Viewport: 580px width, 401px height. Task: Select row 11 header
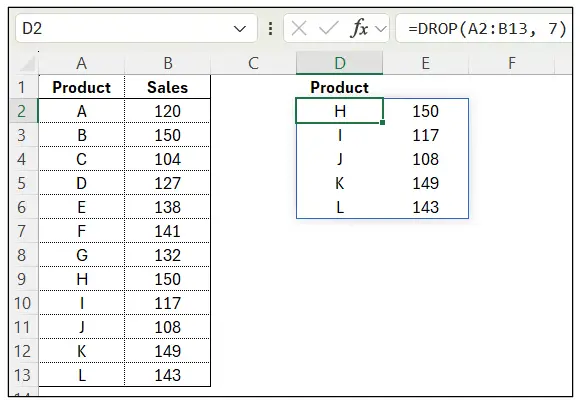pyautogui.click(x=24, y=327)
